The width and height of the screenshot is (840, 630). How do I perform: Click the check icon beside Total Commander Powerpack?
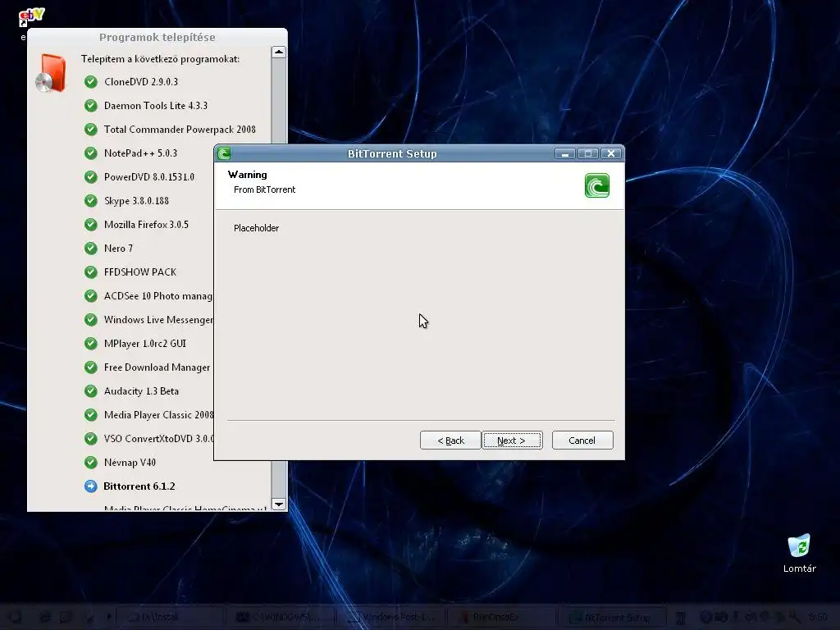(91, 129)
